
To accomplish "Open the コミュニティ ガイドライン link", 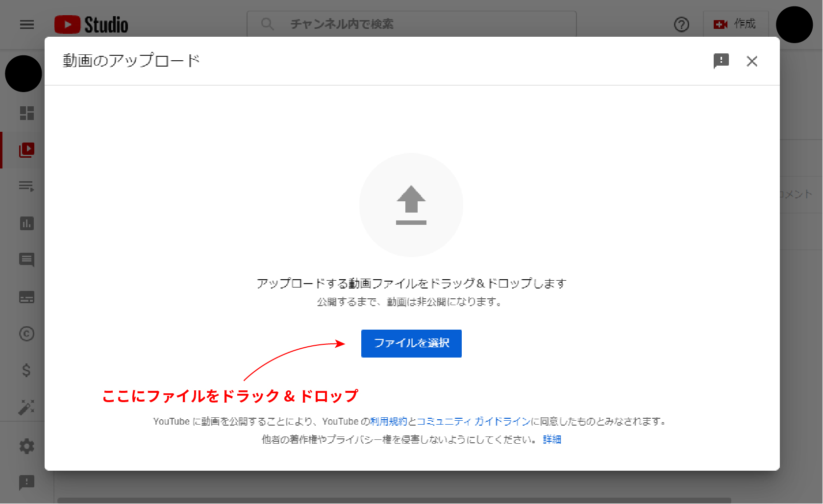I will coord(473,421).
